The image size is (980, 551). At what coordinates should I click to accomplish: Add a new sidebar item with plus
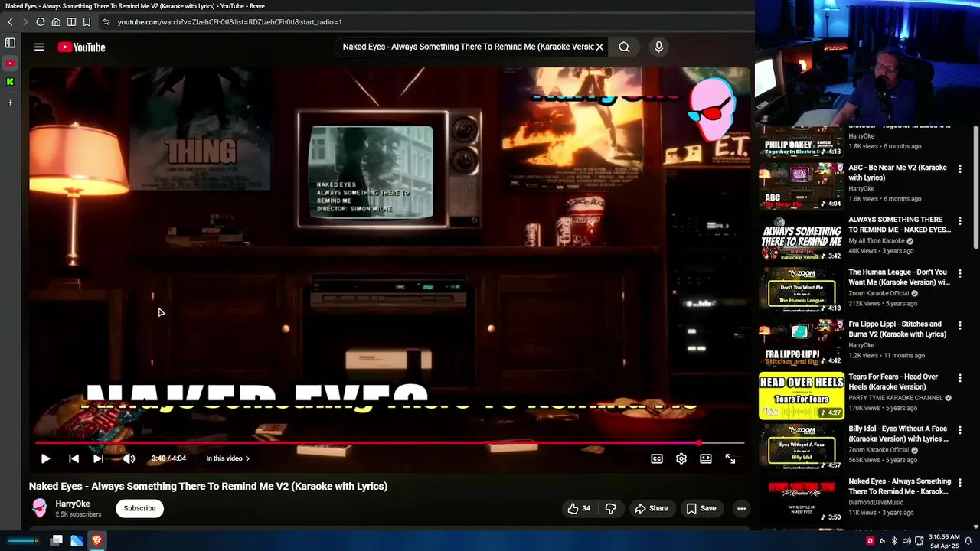click(10, 103)
